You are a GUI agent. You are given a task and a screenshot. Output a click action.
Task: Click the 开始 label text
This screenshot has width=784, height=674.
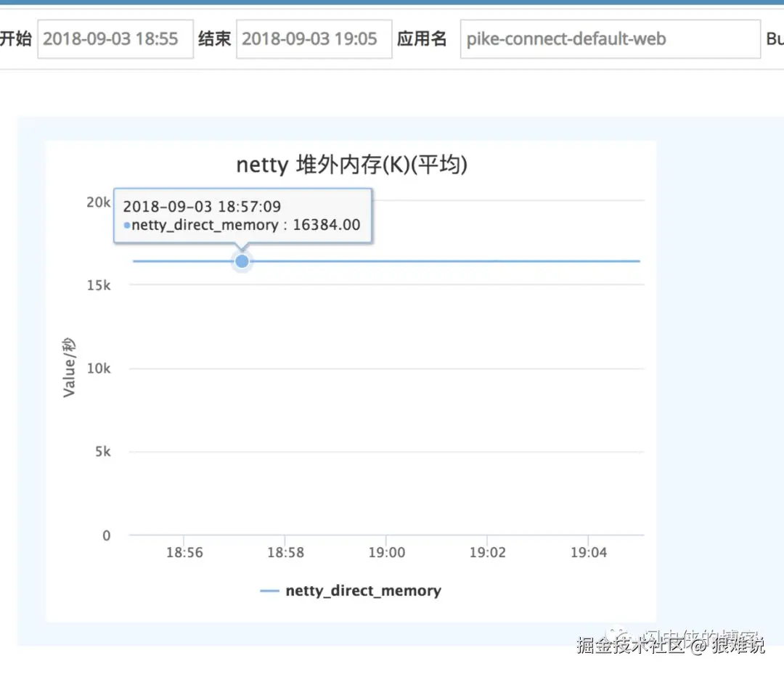tap(17, 38)
